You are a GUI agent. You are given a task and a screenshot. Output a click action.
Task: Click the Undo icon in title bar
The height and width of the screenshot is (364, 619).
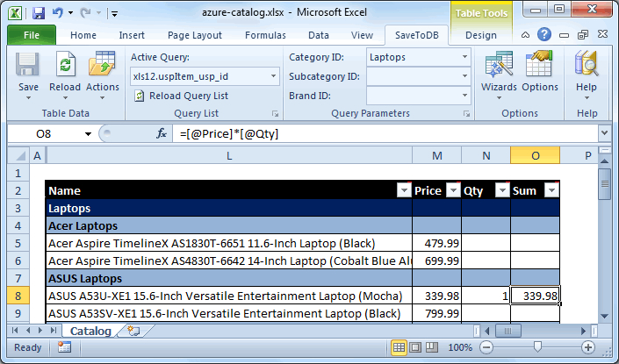58,12
